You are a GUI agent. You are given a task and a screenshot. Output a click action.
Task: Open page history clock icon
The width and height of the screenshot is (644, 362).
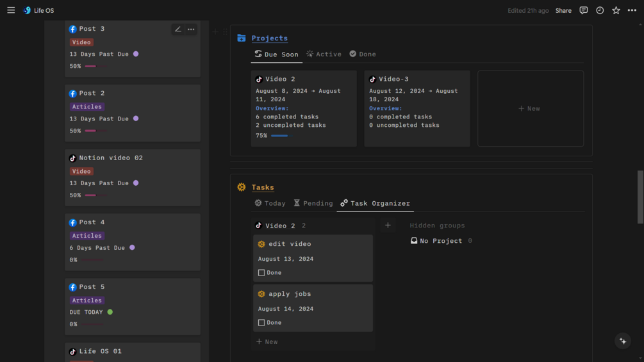600,10
